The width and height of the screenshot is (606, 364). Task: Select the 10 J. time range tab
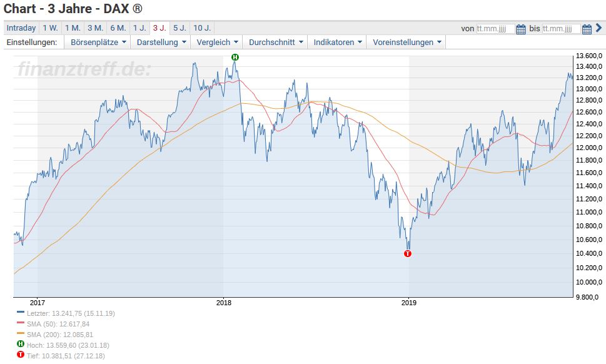click(202, 28)
